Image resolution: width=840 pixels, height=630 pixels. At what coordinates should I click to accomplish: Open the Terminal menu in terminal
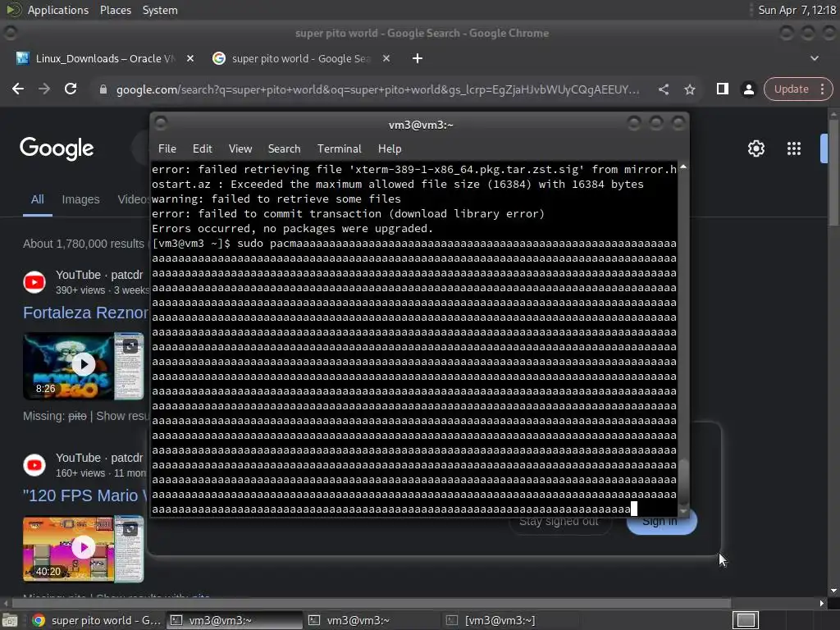[x=339, y=149]
